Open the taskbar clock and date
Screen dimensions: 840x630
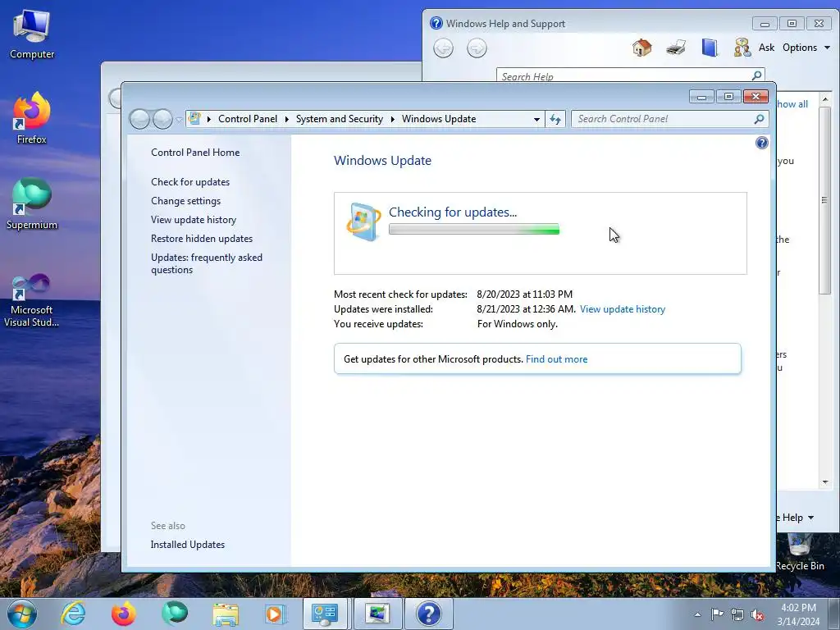[798, 614]
